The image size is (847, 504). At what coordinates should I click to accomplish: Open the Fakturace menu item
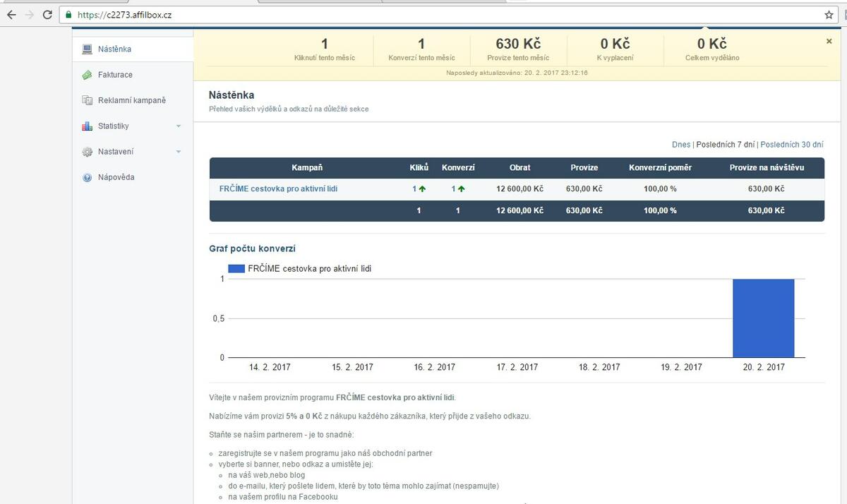(115, 75)
